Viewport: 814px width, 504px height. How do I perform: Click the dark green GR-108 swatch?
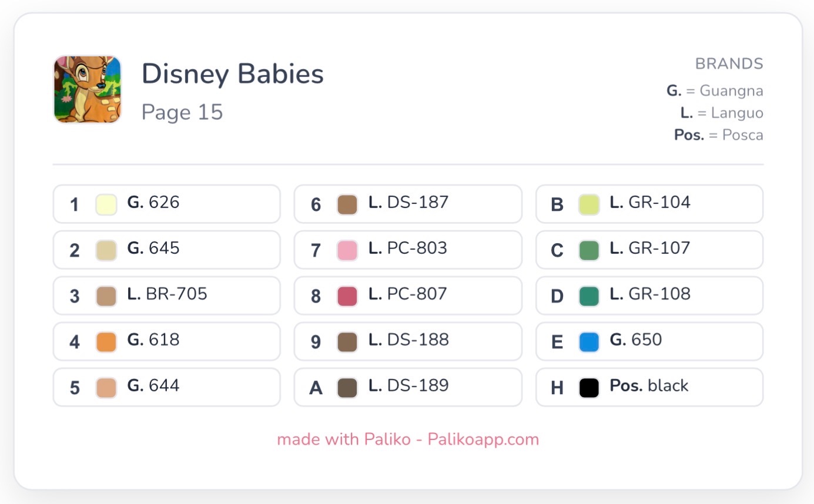[589, 296]
